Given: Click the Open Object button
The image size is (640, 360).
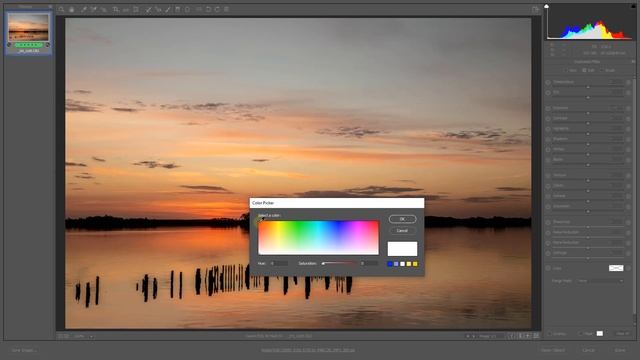Looking at the screenshot, I should click(x=553, y=350).
